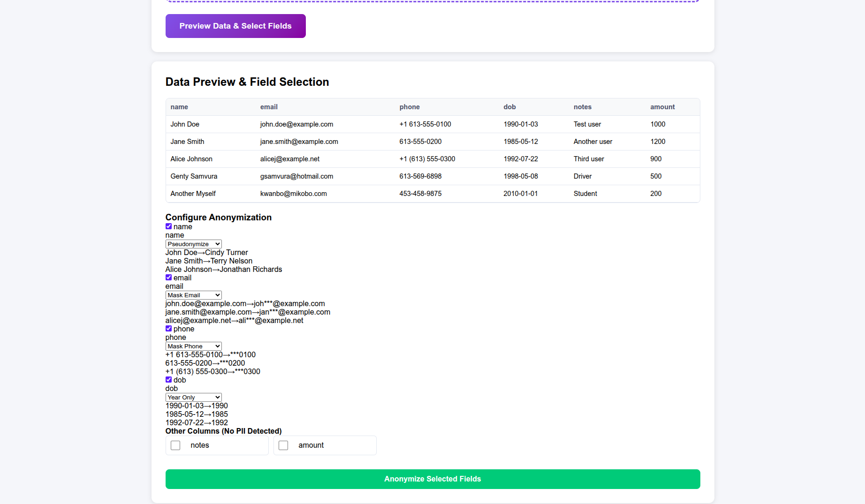Enable the amount column checkbox
The height and width of the screenshot is (504, 865).
(x=283, y=445)
